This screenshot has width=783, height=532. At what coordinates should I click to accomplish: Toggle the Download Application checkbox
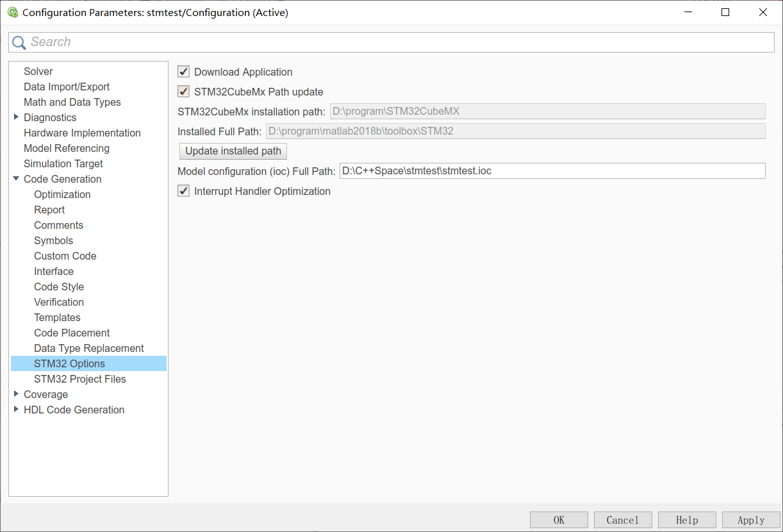pyautogui.click(x=184, y=72)
